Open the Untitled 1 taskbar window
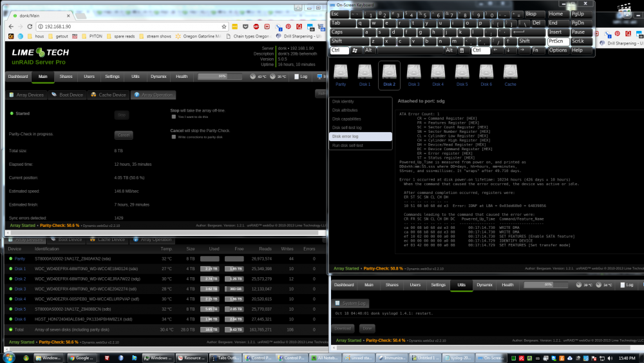Image resolution: width=644 pixels, height=363 pixels. (426, 358)
